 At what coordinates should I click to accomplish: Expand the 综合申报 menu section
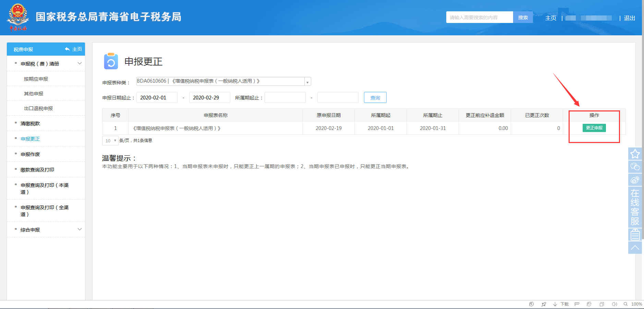click(80, 229)
